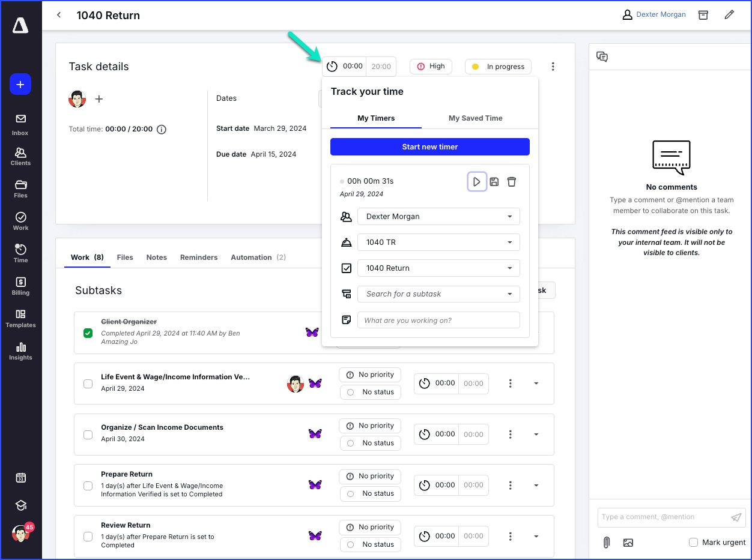Open Insights in sidebar
The image size is (752, 560).
[x=20, y=351]
